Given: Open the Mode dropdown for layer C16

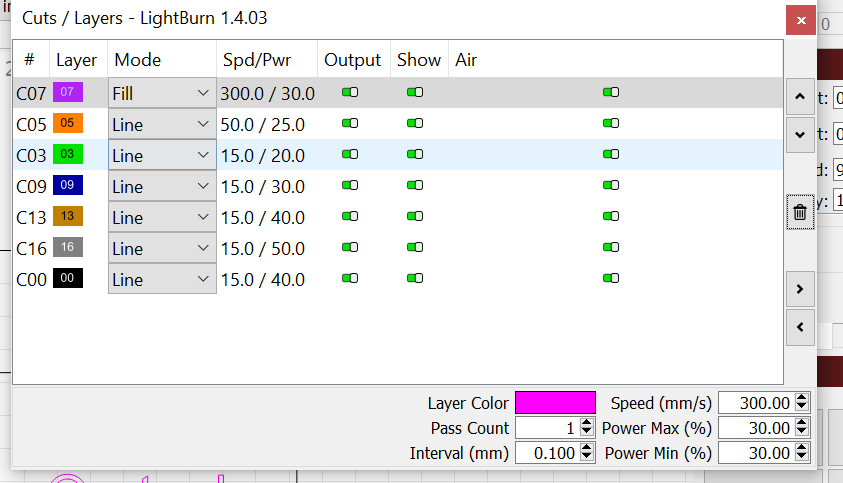Looking at the screenshot, I should (162, 248).
